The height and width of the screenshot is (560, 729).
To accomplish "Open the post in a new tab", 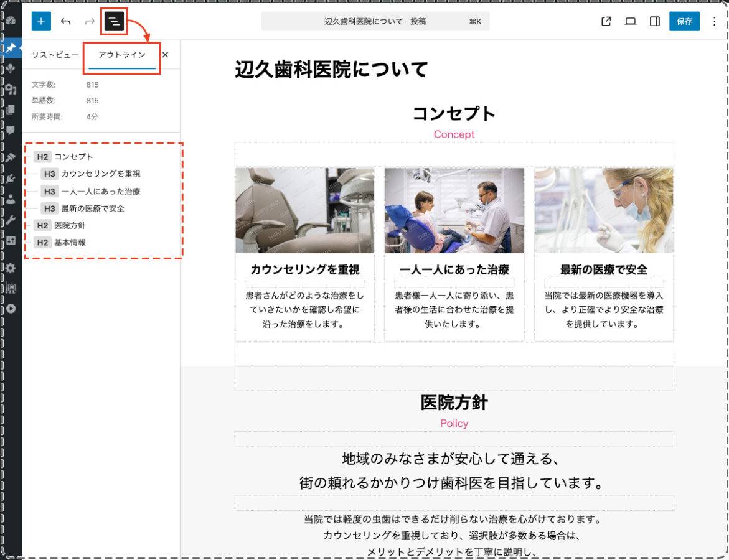I will click(606, 21).
